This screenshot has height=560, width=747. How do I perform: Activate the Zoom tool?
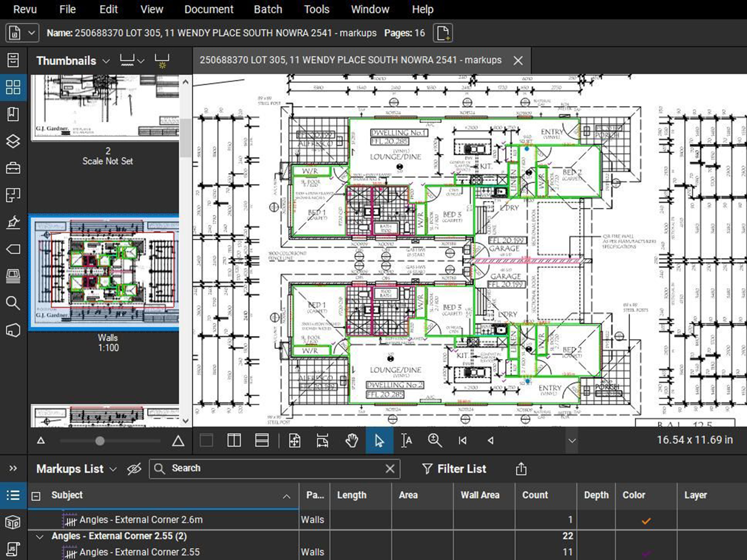point(435,441)
